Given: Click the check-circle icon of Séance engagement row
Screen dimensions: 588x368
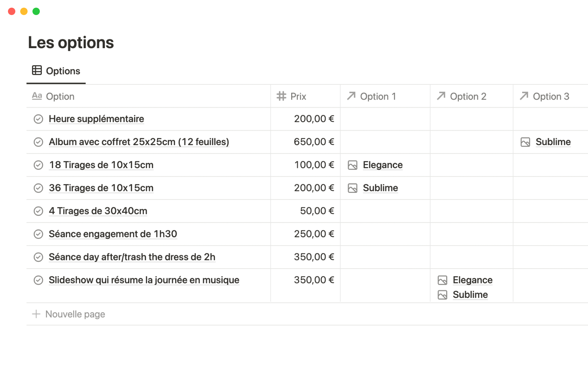Looking at the screenshot, I should point(38,234).
